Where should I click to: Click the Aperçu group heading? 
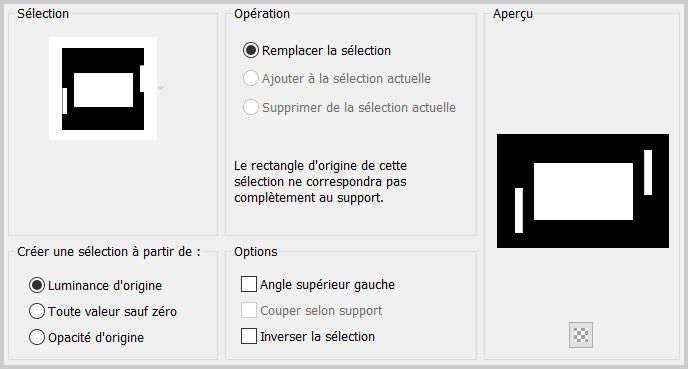(512, 14)
